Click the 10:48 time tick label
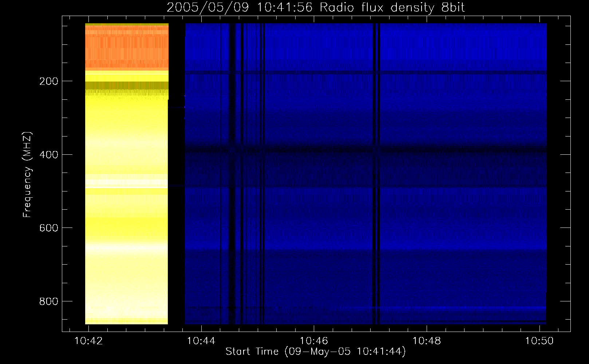This screenshot has height=364, width=589. 427,341
